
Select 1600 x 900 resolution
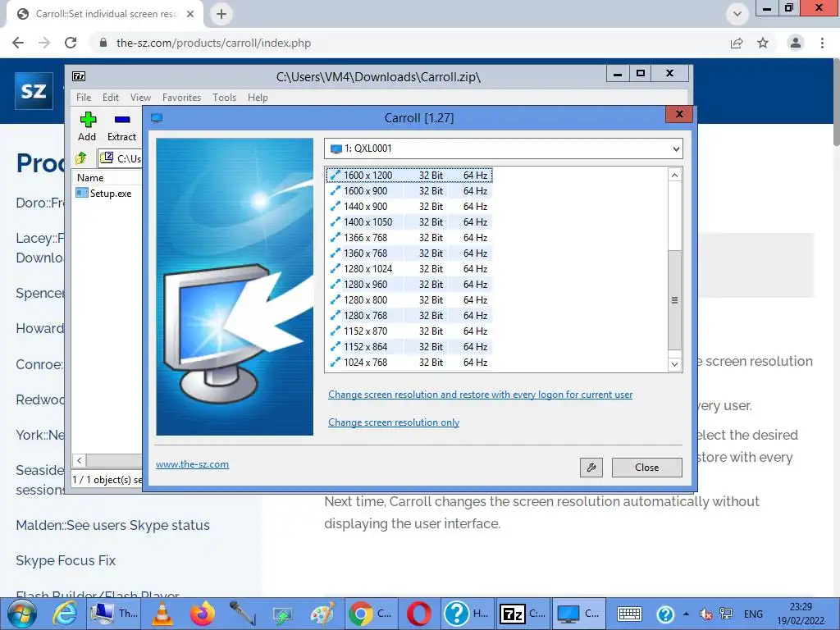point(409,190)
